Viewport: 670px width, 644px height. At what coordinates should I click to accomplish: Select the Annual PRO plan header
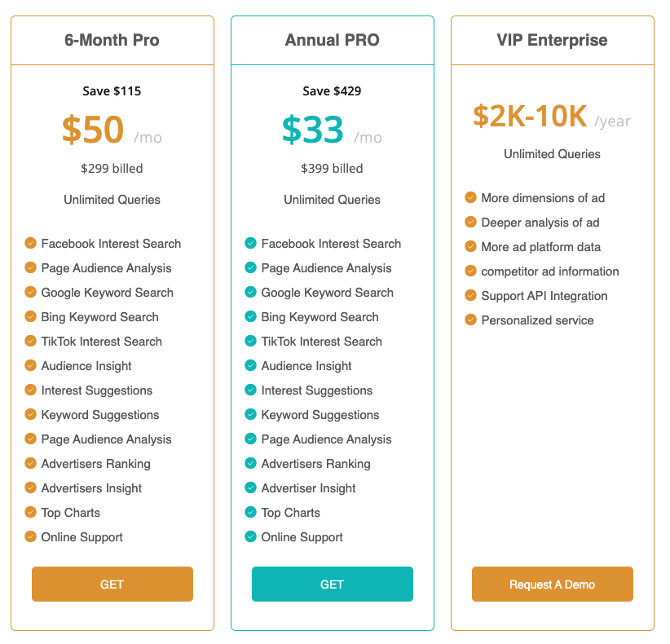click(333, 40)
